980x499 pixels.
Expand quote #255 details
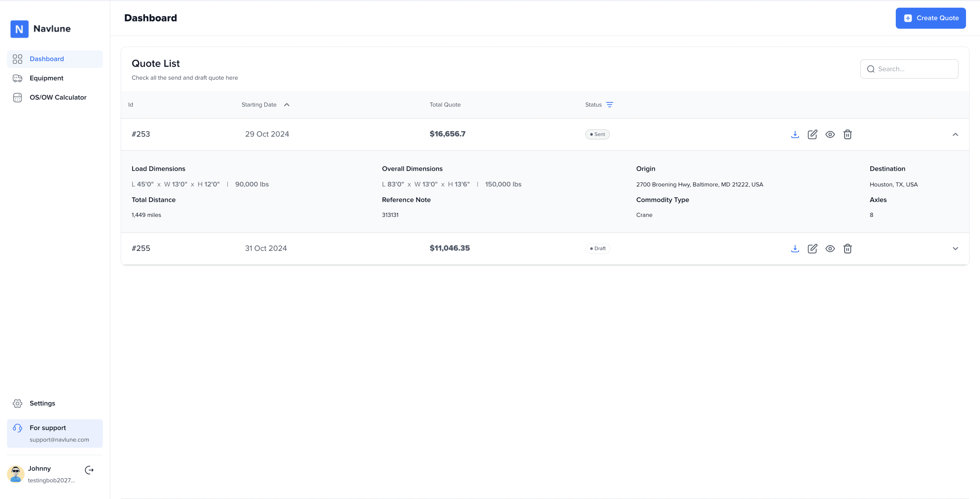[x=955, y=249]
